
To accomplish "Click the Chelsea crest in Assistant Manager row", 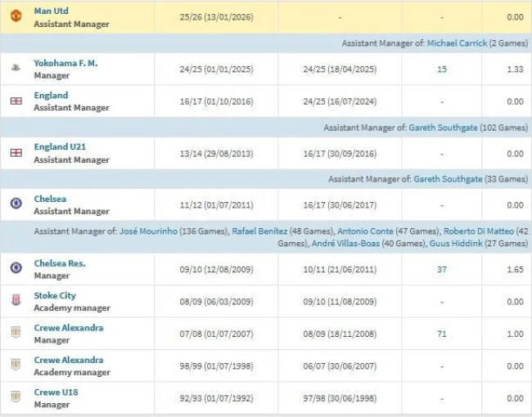I will 16,204.
